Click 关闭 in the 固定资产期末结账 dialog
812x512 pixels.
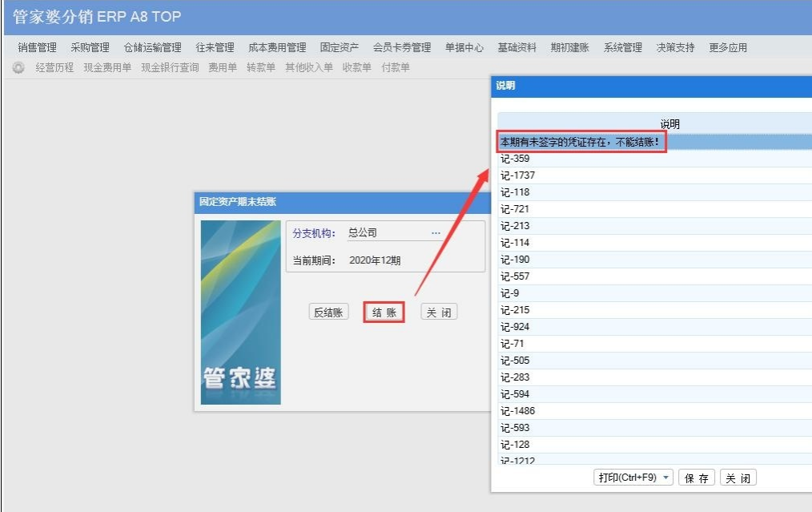[439, 312]
